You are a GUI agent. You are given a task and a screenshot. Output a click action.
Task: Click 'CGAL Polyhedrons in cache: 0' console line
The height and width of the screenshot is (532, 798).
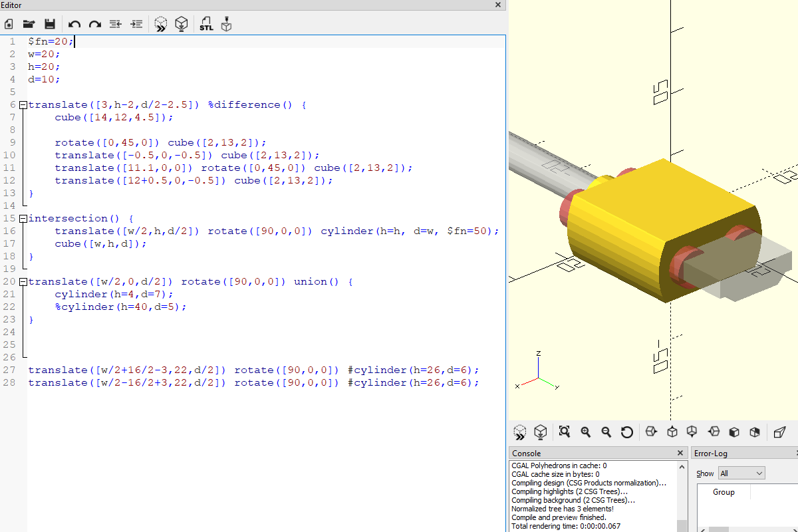559,465
